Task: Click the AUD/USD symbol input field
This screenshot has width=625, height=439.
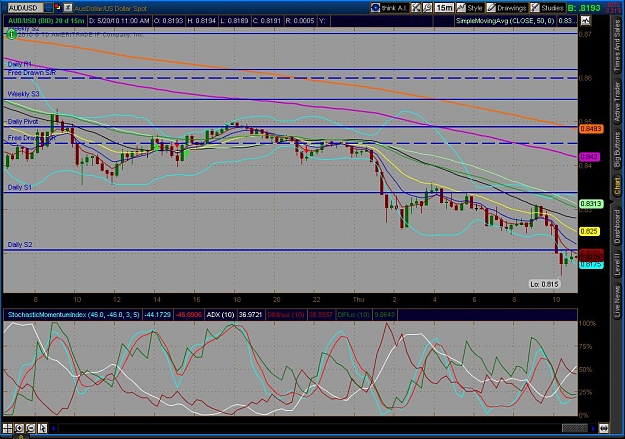Action: (25, 8)
